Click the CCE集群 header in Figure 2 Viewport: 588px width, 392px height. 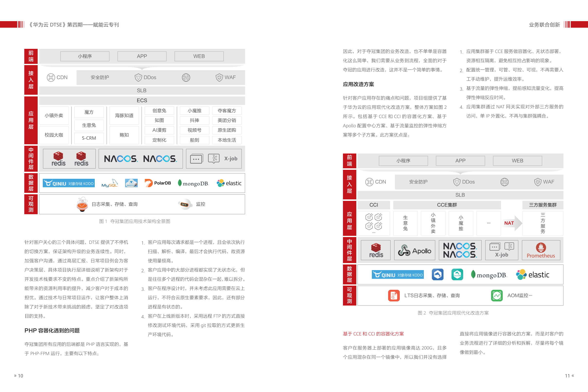(x=447, y=205)
